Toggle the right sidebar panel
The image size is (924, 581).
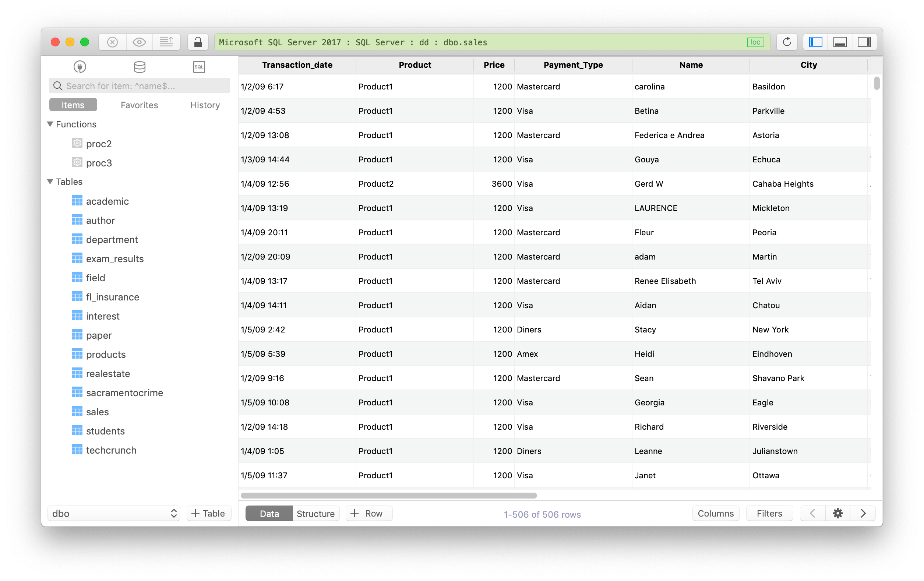tap(864, 42)
